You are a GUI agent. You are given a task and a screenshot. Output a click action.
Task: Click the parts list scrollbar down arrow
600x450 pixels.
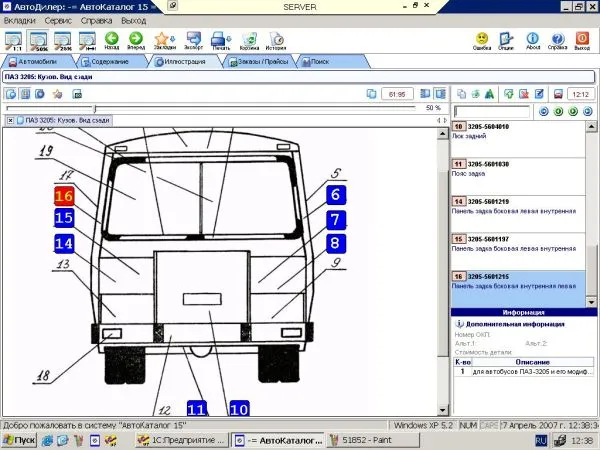tap(591, 302)
